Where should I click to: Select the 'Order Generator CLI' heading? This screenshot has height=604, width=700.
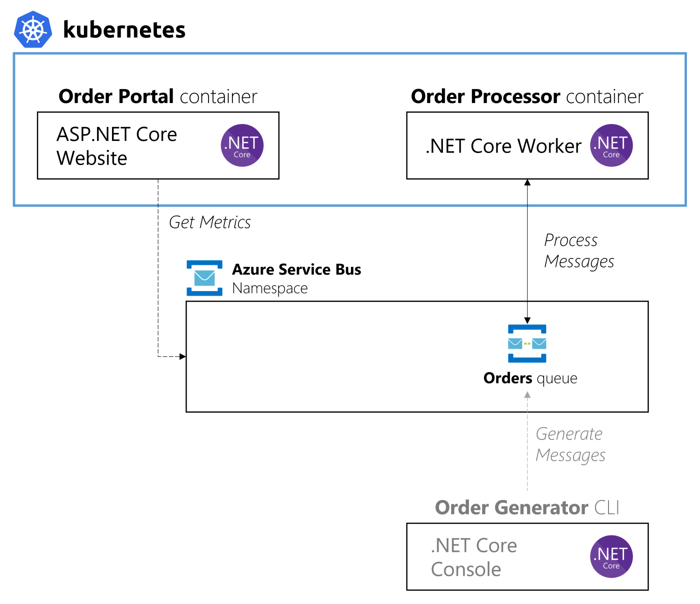[527, 507]
